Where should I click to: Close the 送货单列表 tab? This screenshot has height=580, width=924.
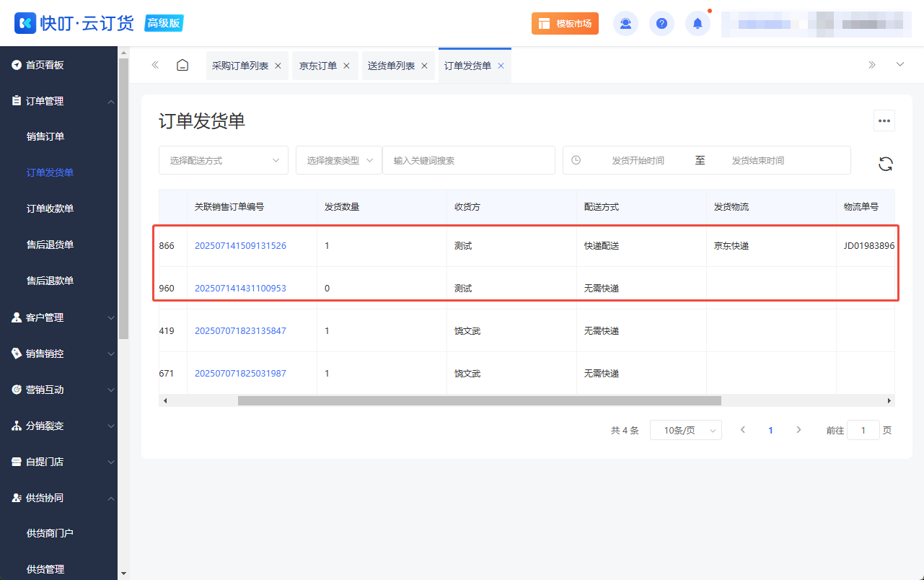(x=424, y=66)
